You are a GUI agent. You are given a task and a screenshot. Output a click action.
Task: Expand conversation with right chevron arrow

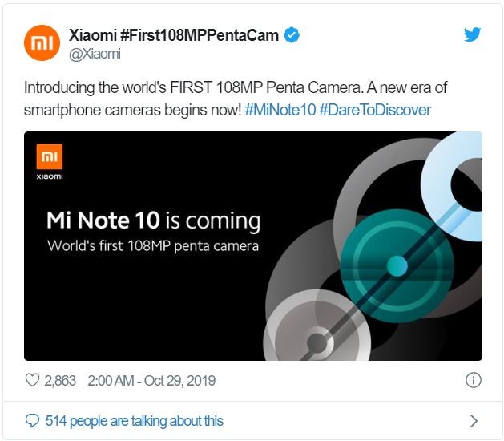474,421
